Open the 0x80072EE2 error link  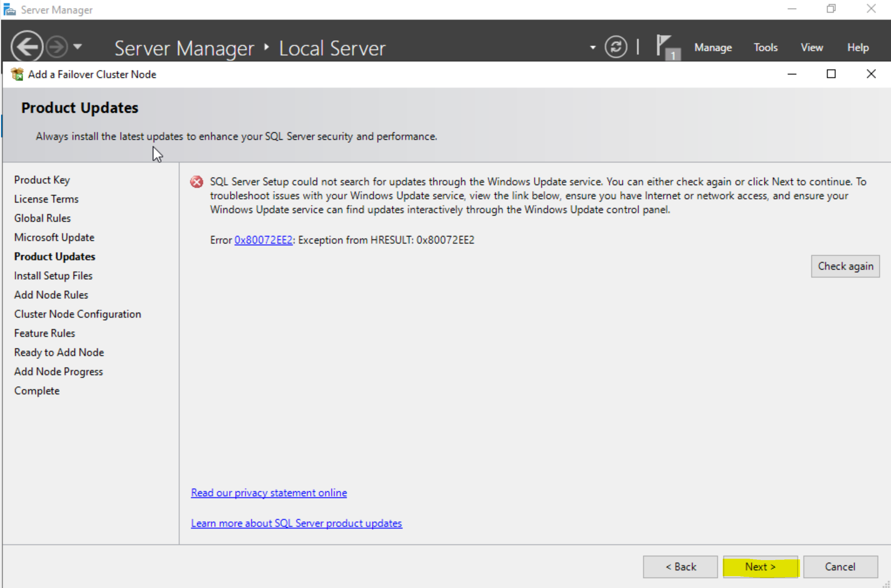263,240
